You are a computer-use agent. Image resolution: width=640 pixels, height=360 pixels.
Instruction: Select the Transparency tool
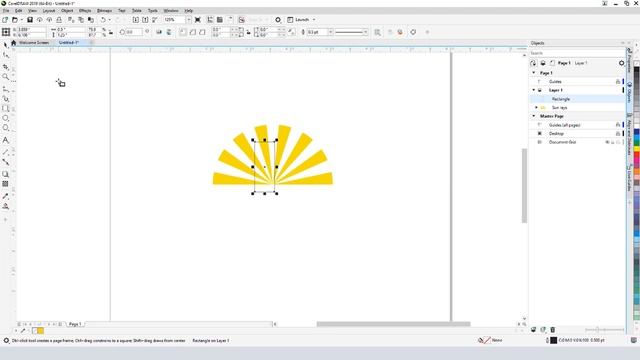click(6, 184)
